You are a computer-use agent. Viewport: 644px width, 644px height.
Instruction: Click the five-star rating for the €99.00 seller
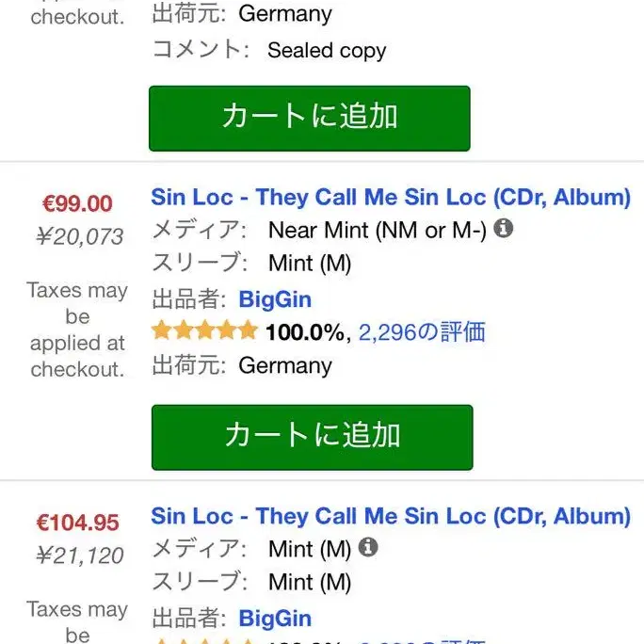(x=204, y=330)
